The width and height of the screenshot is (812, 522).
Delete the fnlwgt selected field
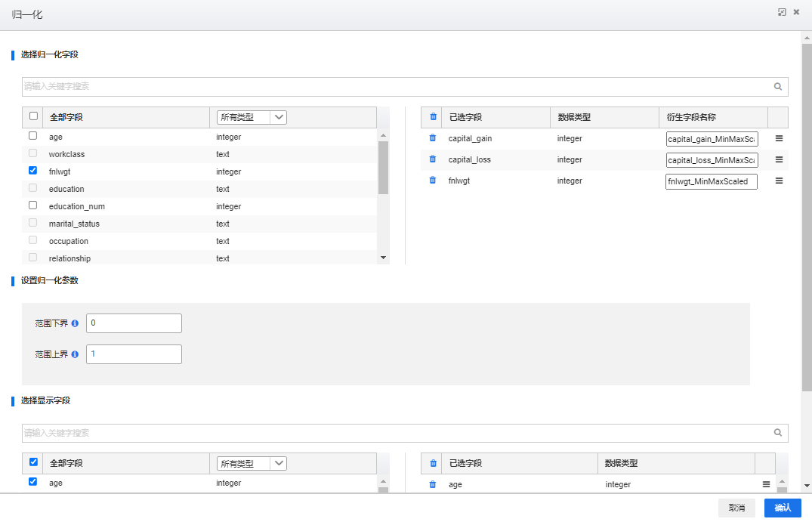(x=433, y=181)
